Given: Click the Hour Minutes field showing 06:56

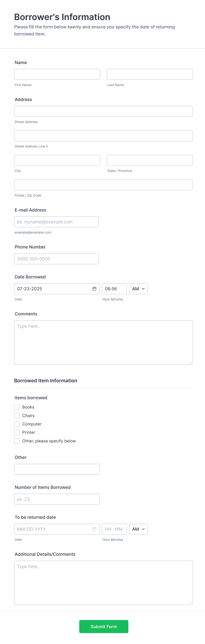Looking at the screenshot, I should pyautogui.click(x=114, y=289).
